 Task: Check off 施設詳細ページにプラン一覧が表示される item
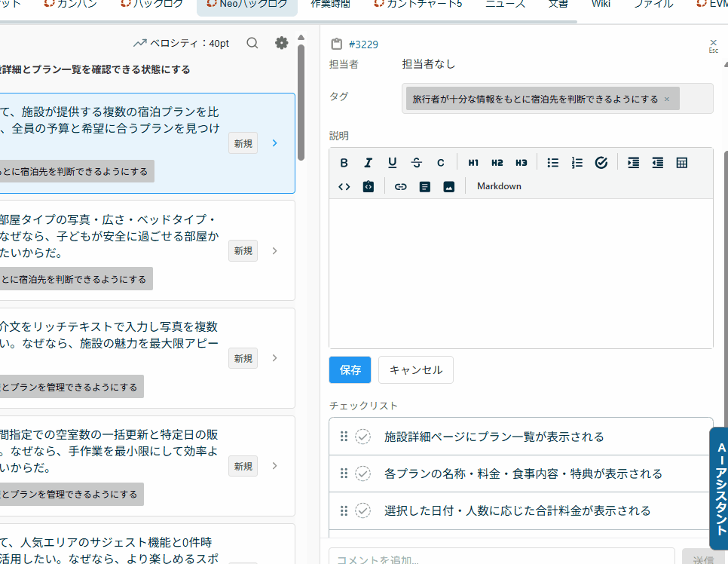click(x=363, y=437)
